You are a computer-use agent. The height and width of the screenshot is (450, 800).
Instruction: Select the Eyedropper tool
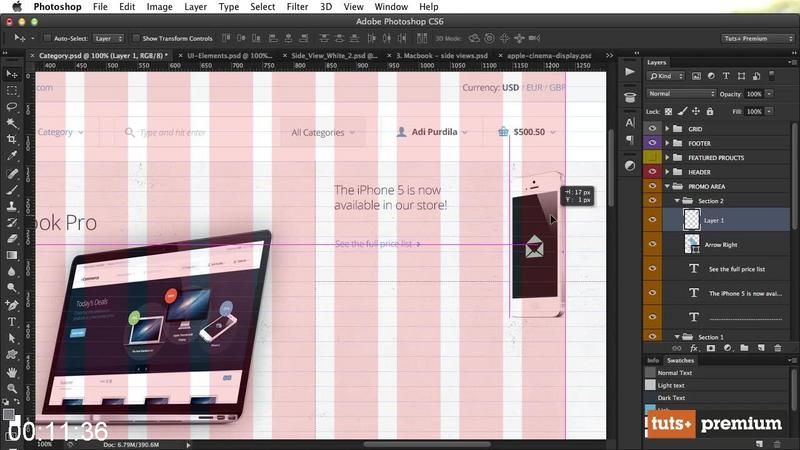tap(11, 156)
